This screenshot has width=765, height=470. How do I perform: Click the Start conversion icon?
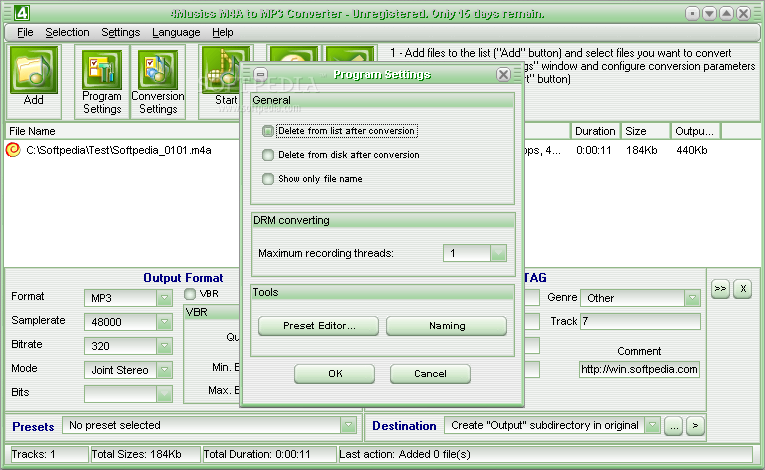tap(221, 70)
